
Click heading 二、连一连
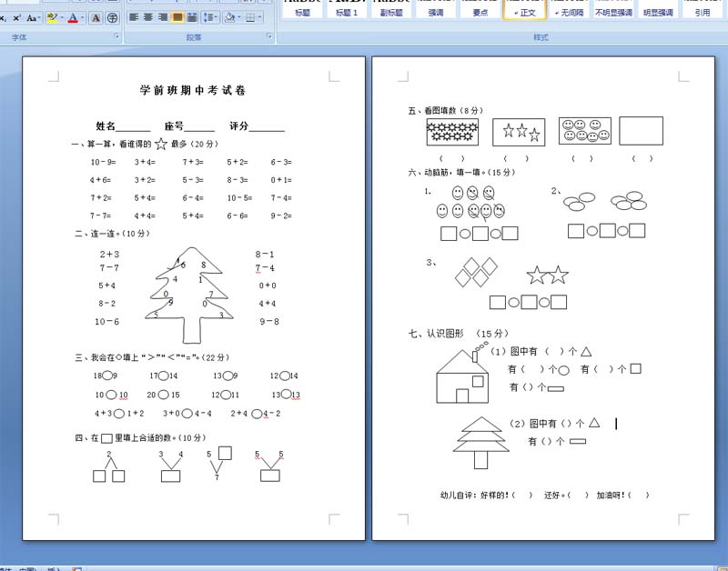(112, 234)
